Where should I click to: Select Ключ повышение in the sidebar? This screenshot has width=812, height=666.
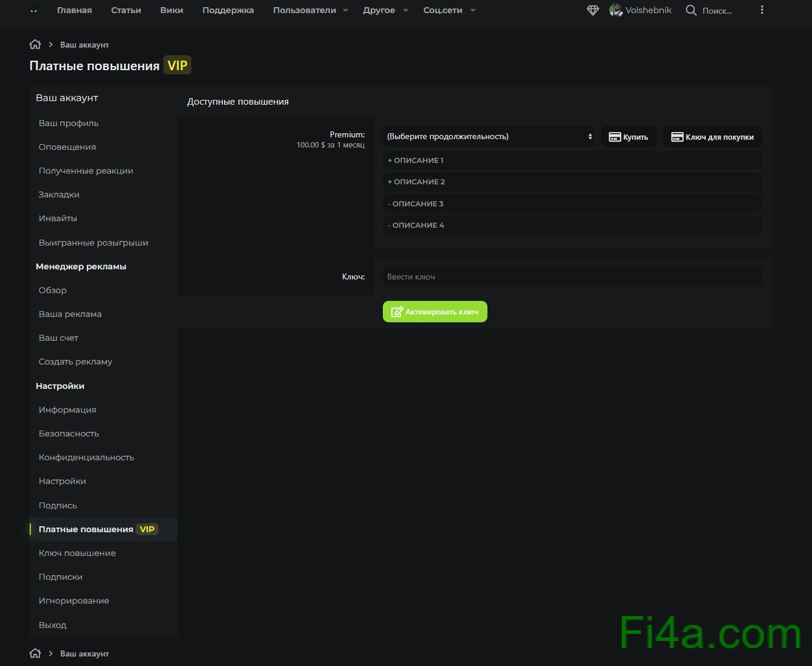[x=77, y=554]
